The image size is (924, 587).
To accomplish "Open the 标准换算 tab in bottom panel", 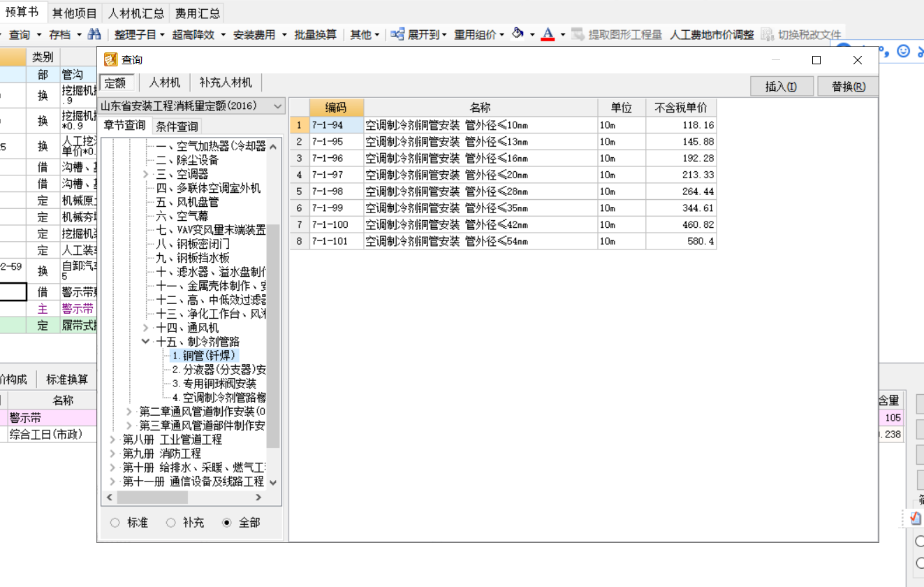I will click(x=67, y=379).
